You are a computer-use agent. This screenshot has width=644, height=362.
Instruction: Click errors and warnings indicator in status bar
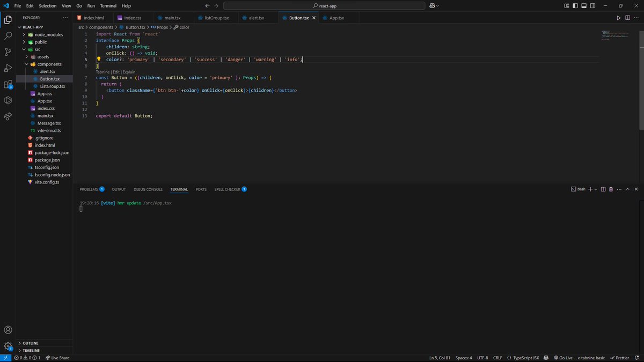click(27, 358)
